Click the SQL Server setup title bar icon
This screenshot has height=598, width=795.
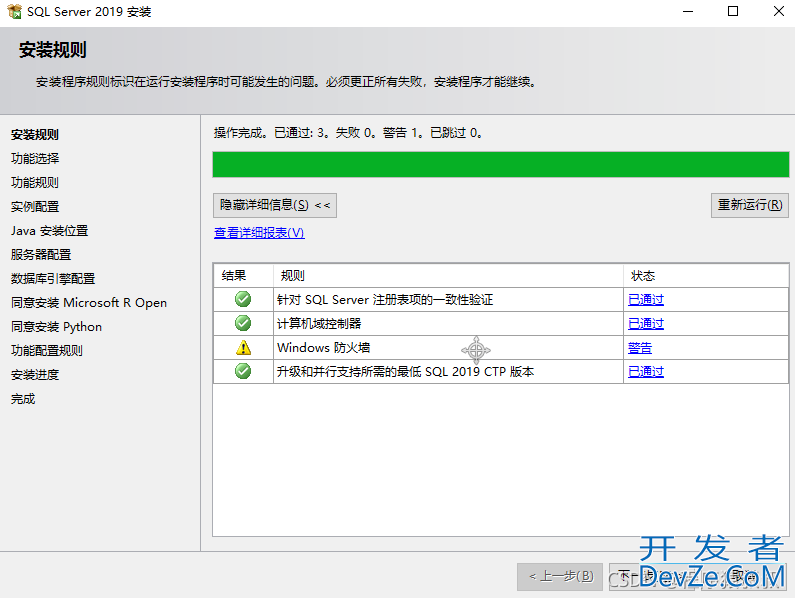(x=14, y=11)
